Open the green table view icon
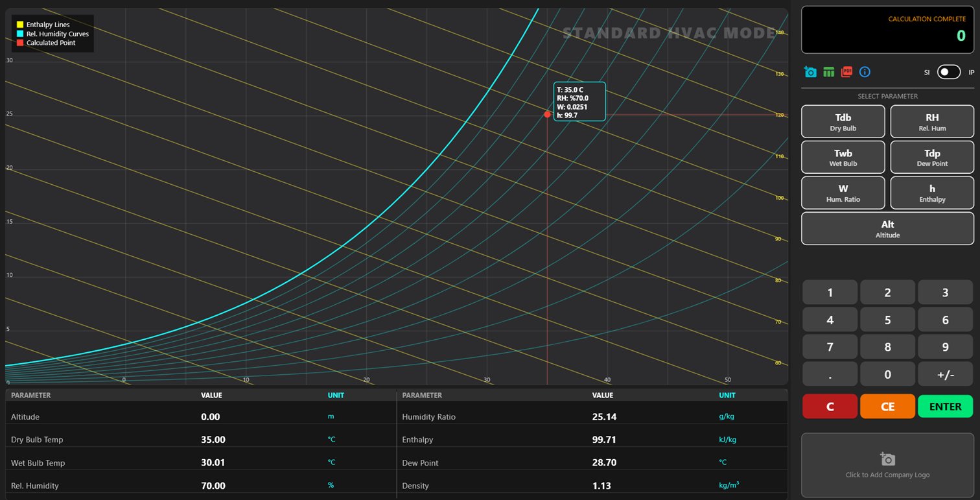This screenshot has width=980, height=500. pyautogui.click(x=828, y=72)
